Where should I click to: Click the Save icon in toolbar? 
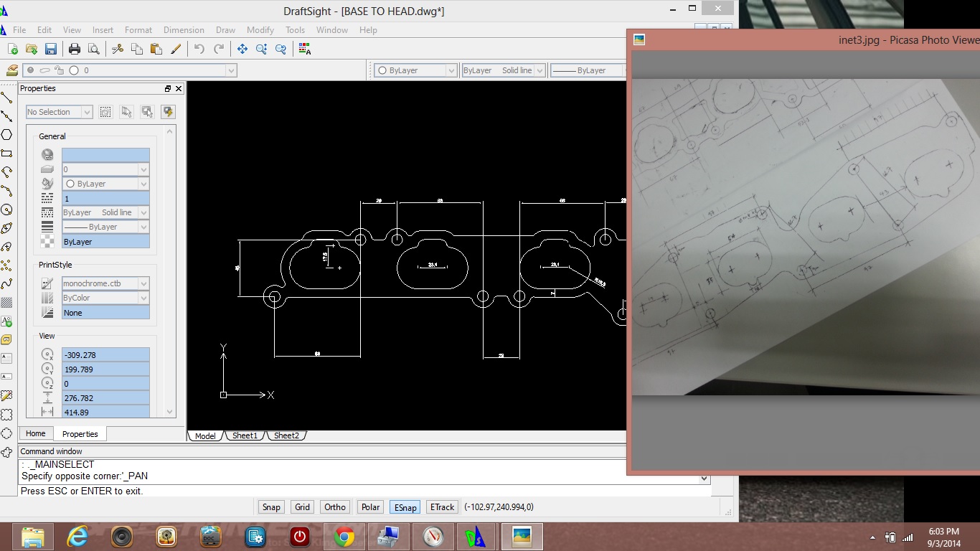click(x=51, y=49)
